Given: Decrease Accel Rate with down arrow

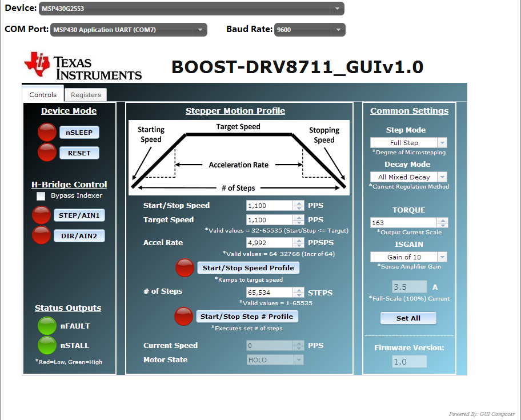Looking at the screenshot, I should 299,245.
